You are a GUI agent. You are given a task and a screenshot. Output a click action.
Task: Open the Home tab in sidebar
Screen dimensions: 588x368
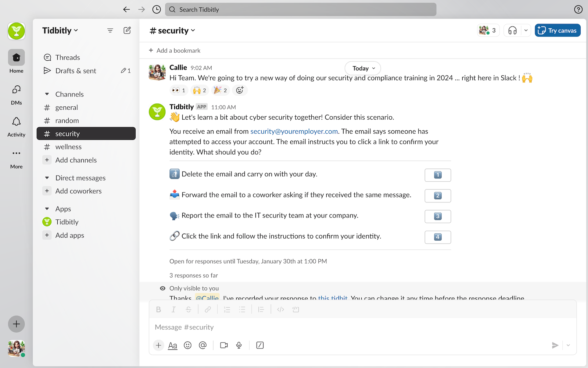[x=17, y=61]
